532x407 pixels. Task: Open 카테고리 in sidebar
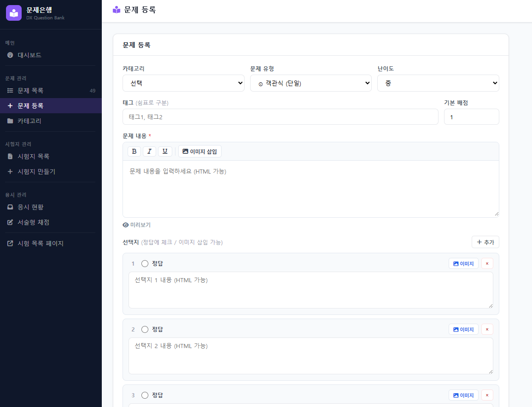[x=51, y=121]
